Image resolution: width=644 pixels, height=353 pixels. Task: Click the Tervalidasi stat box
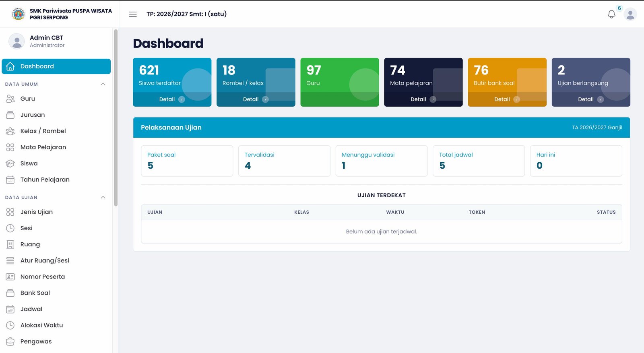[284, 161]
